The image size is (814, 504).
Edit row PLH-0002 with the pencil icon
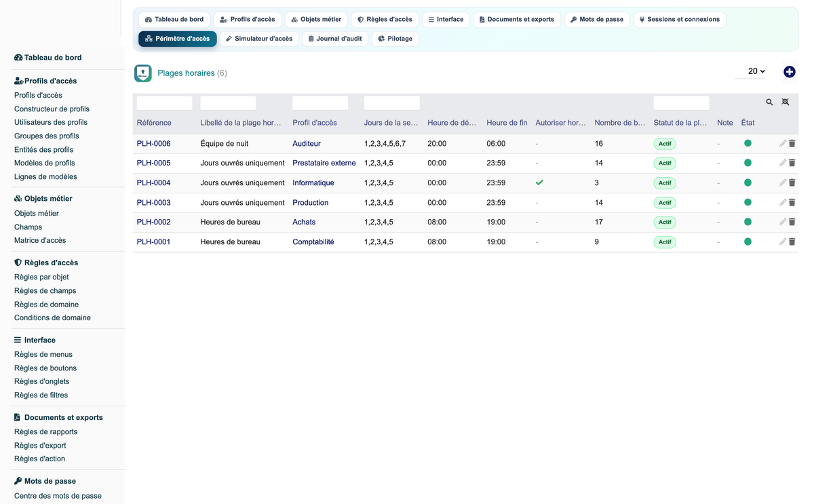[x=783, y=222]
